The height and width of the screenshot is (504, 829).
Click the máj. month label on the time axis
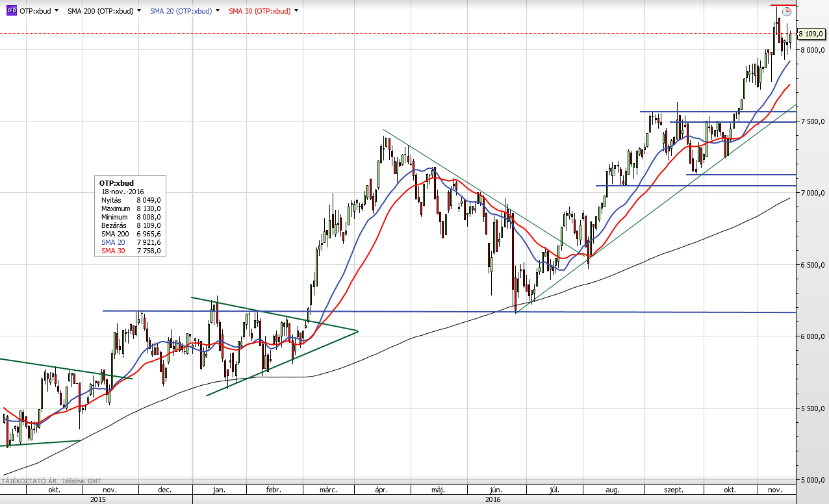click(x=437, y=490)
